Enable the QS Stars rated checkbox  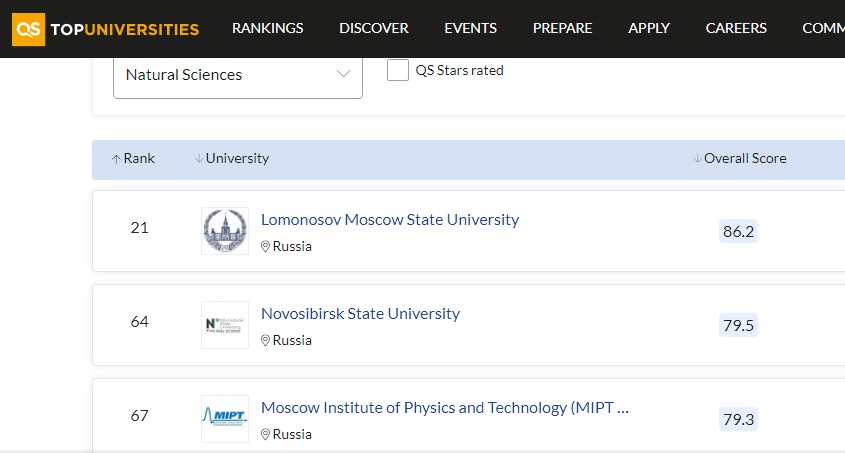click(x=398, y=71)
